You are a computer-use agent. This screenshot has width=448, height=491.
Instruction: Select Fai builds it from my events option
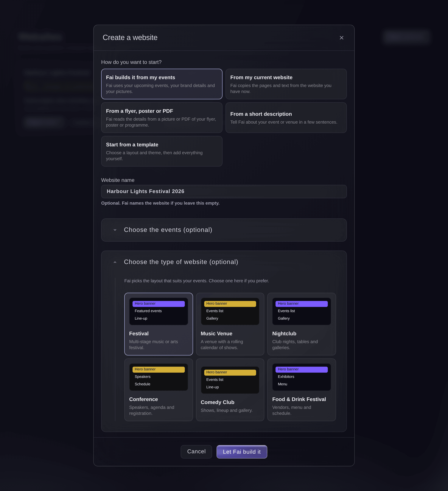click(x=162, y=84)
